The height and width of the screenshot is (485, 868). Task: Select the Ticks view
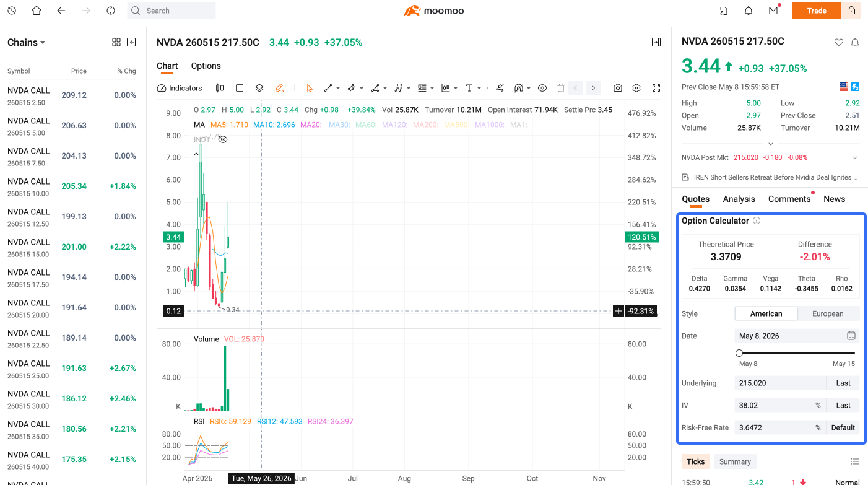point(696,461)
